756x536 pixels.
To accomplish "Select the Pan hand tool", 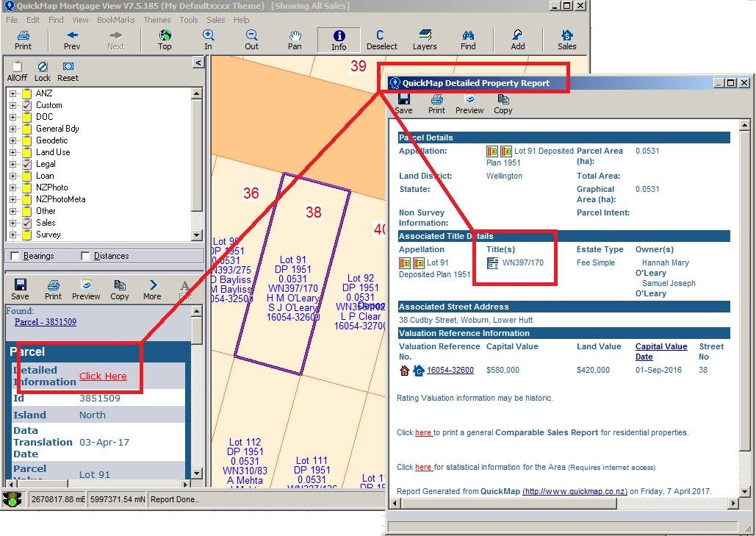I will tap(295, 40).
